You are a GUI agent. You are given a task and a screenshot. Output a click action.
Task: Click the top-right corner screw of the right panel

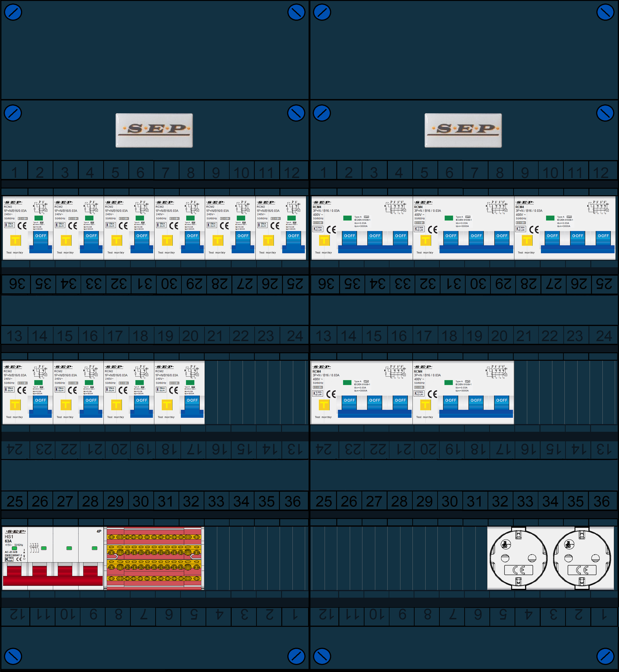point(605,12)
